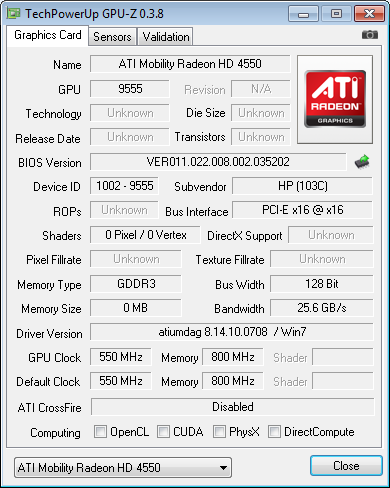Click the empty Shader field in GPU Clock row
Viewport: 390px width, 488px height.
[343, 357]
